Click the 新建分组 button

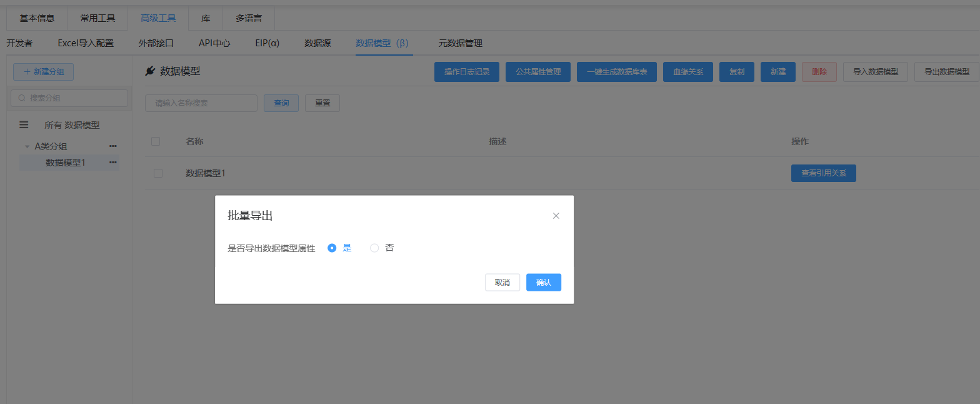(x=44, y=72)
